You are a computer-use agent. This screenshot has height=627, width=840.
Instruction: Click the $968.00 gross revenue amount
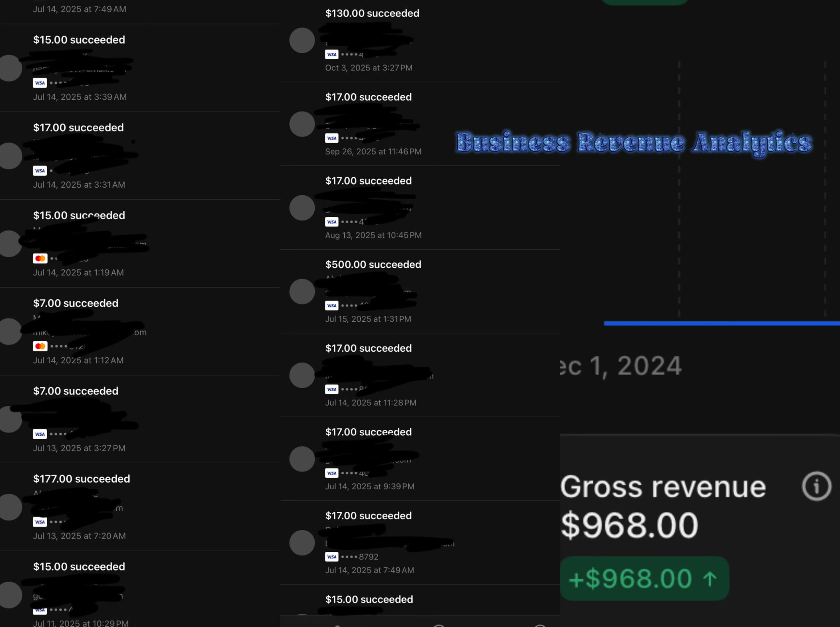click(629, 525)
